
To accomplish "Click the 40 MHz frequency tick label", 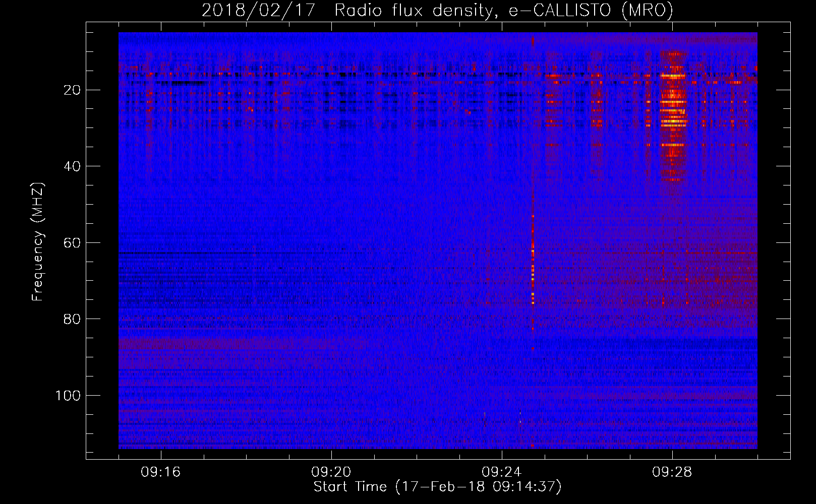I will pos(72,166).
